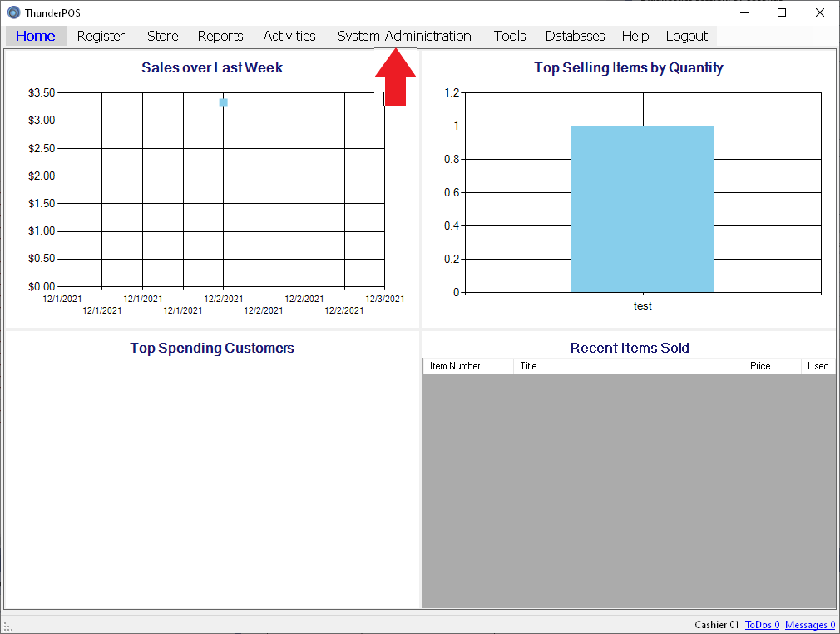This screenshot has height=634, width=840.
Task: Open the Help menu
Action: [x=635, y=36]
